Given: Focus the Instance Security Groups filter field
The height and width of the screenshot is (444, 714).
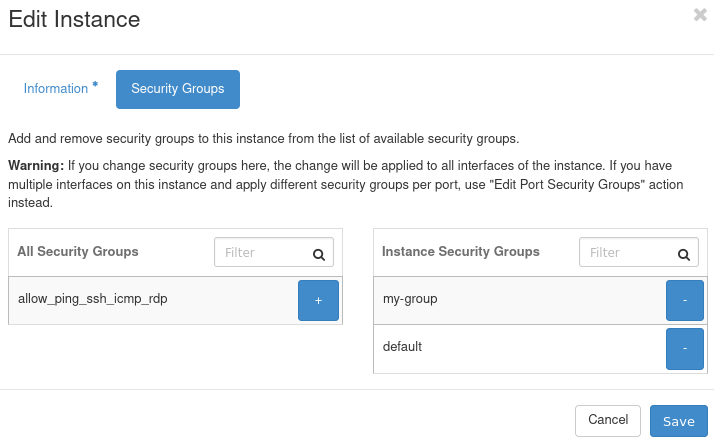Looking at the screenshot, I should pos(627,253).
